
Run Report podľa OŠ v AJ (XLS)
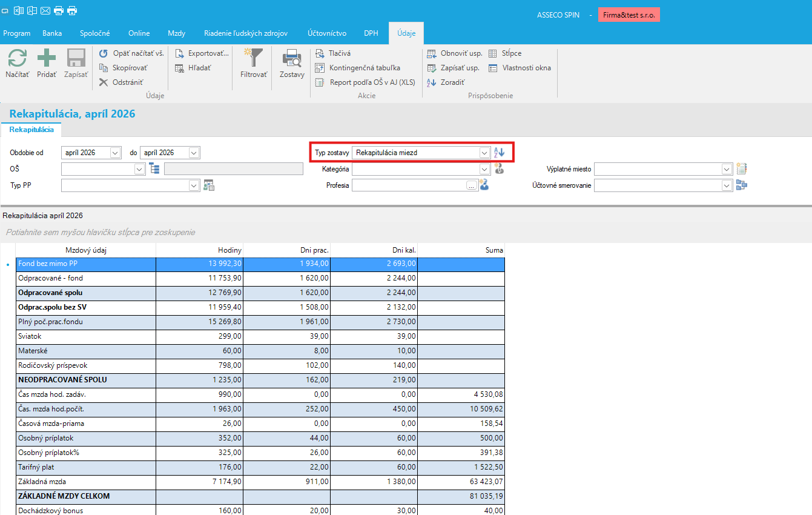click(365, 82)
